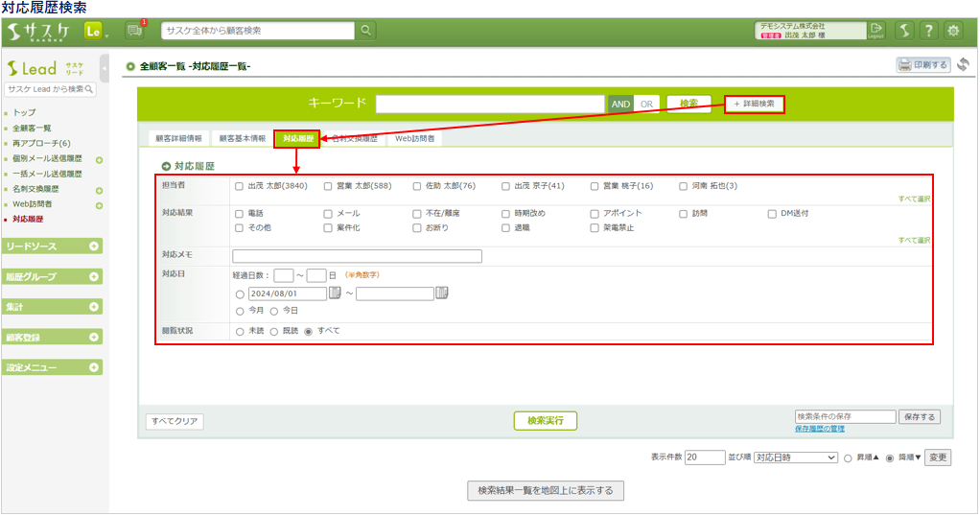
Task: Click the 対応メモ text input field
Action: pyautogui.click(x=357, y=256)
